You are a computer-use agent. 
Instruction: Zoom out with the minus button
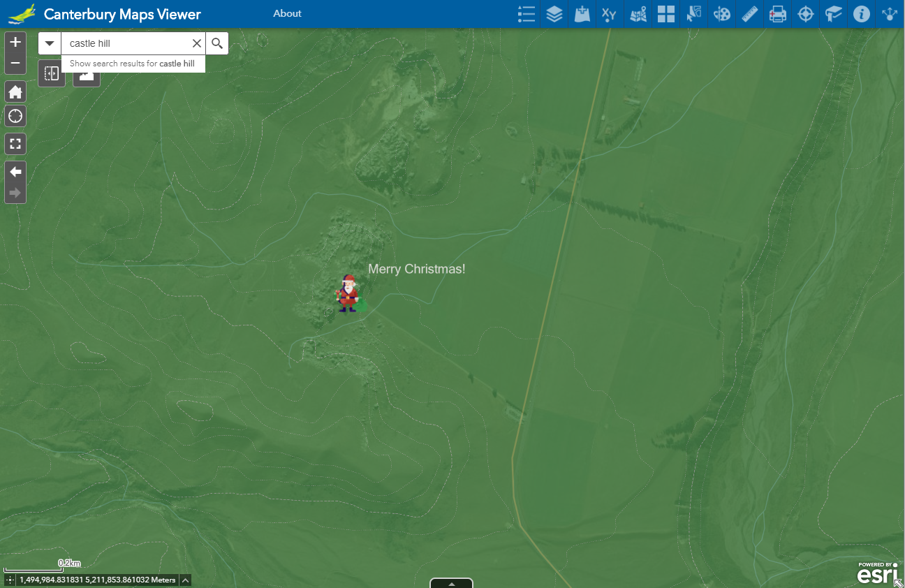click(15, 64)
